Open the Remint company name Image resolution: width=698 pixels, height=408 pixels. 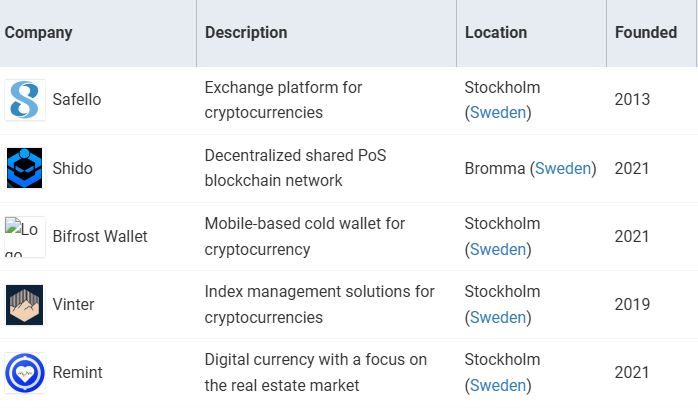click(78, 372)
